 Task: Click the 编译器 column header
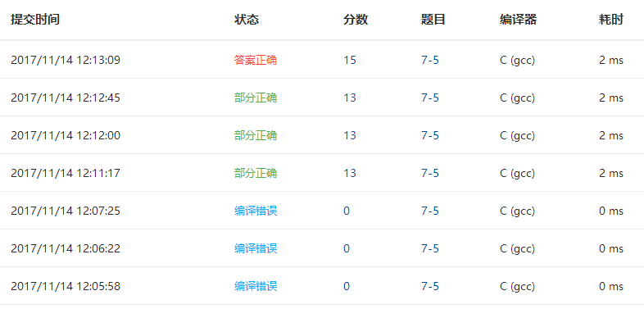coord(518,20)
